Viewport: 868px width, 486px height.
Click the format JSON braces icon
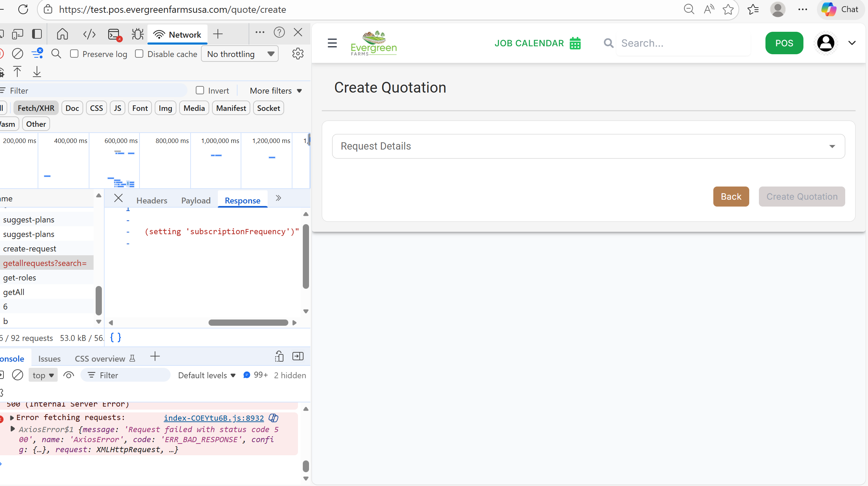pyautogui.click(x=116, y=337)
